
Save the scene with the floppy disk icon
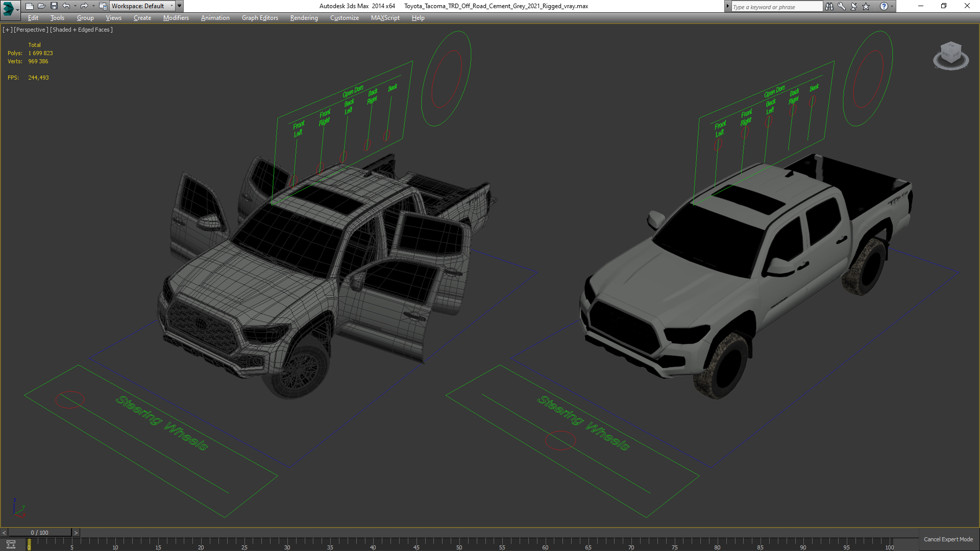pos(54,6)
